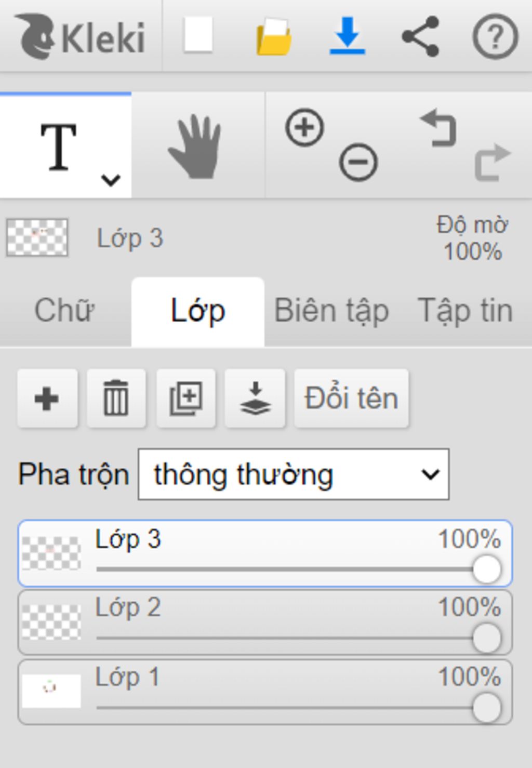Zoom out with the minus icon
532x768 pixels.
(x=358, y=162)
